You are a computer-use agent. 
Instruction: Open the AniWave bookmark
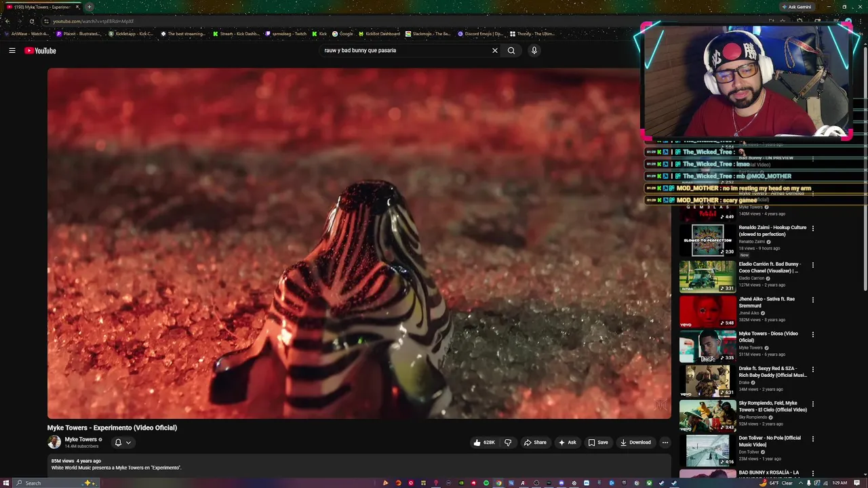coord(26,33)
